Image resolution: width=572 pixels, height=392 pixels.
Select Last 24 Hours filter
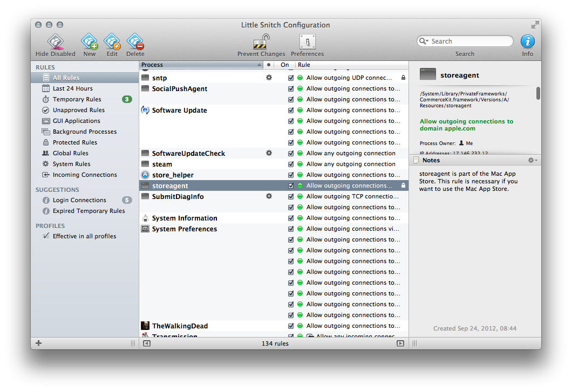pyautogui.click(x=85, y=88)
